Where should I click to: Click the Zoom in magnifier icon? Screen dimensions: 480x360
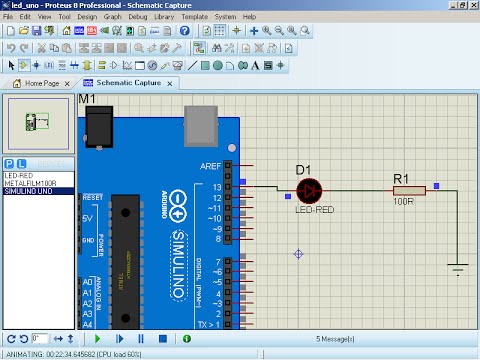tap(266, 31)
